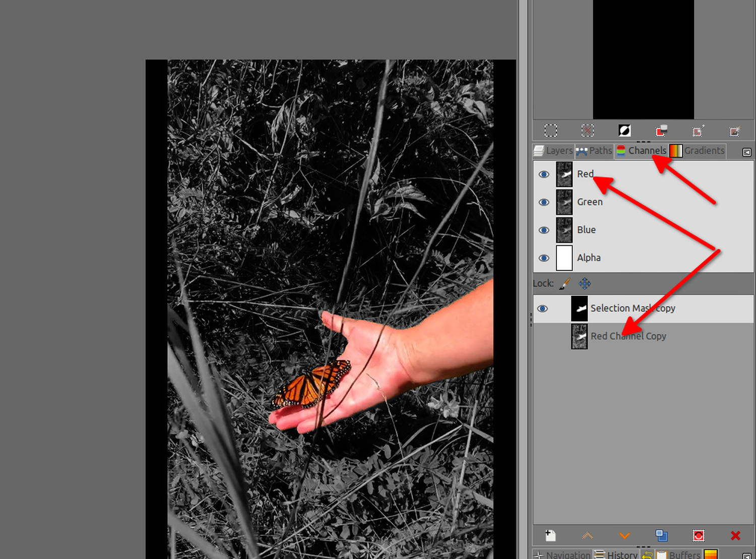Select the Alpha channel row
The height and width of the screenshot is (559, 756).
click(644, 258)
